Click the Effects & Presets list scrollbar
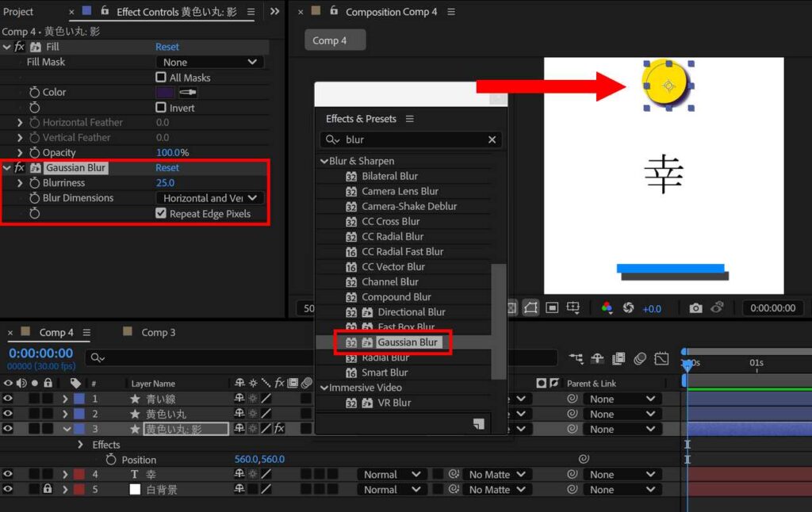 498,322
